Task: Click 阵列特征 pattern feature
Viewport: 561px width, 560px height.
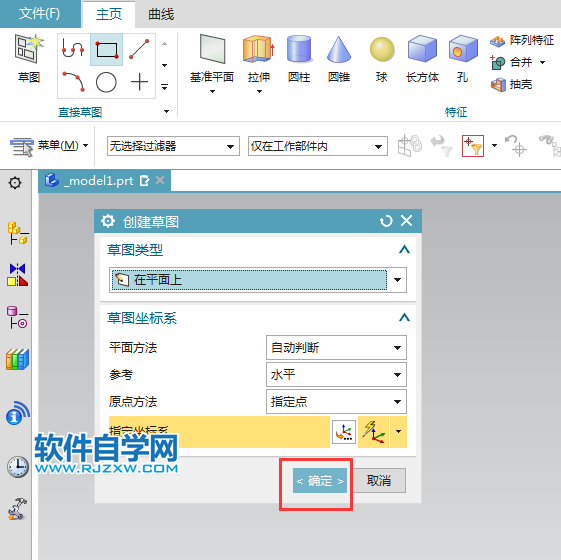Action: click(522, 40)
